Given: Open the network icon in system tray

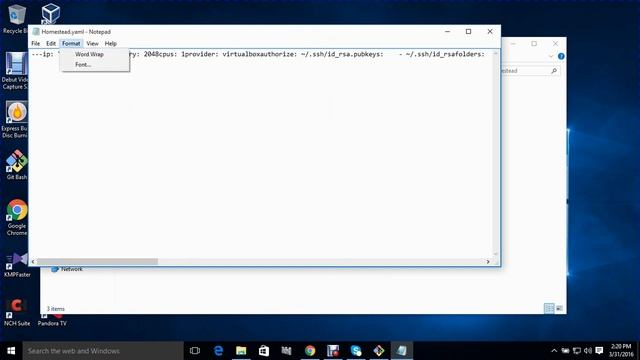Looking at the screenshot, I should coord(577,351).
